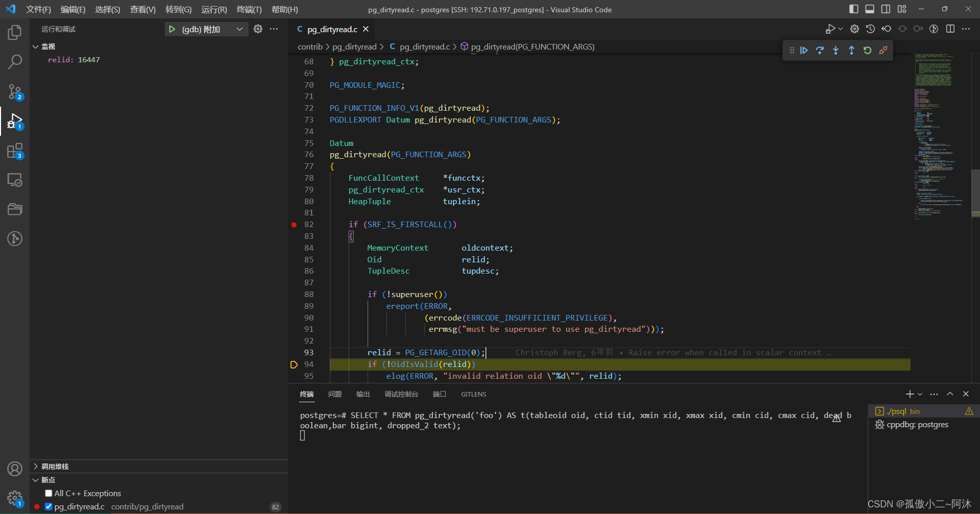Toggle secondary side bar layout icon
Image resolution: width=980 pixels, height=514 pixels.
[x=886, y=9]
